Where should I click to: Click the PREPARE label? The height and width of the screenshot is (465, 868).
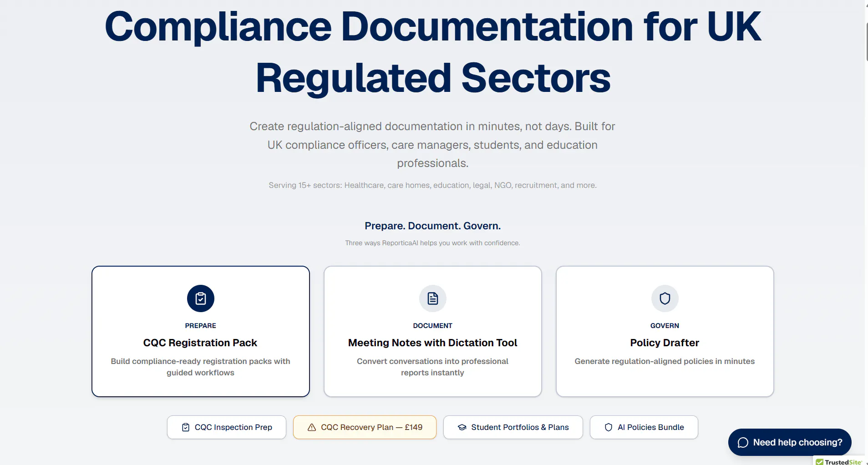point(201,326)
